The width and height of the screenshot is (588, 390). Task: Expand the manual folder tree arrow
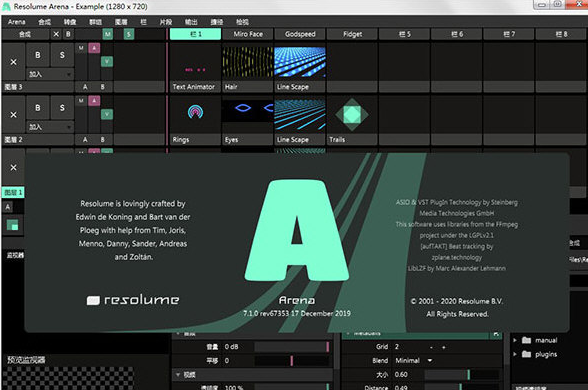pos(515,340)
